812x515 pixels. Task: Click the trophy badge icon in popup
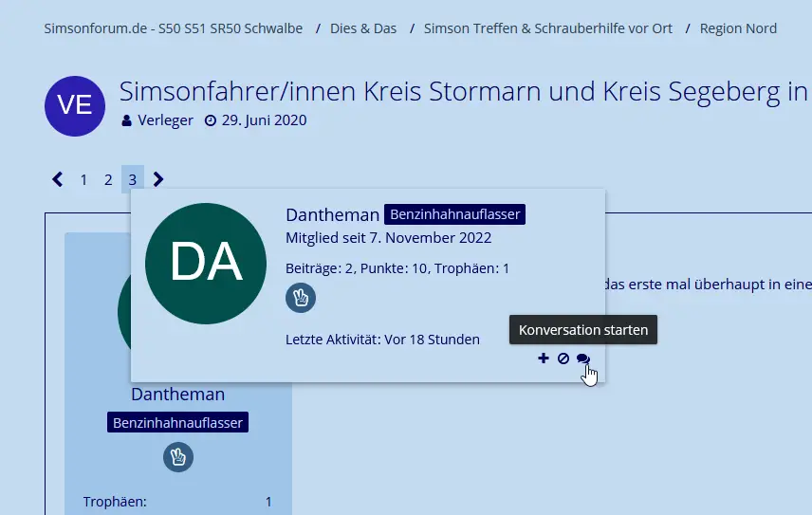pyautogui.click(x=301, y=298)
